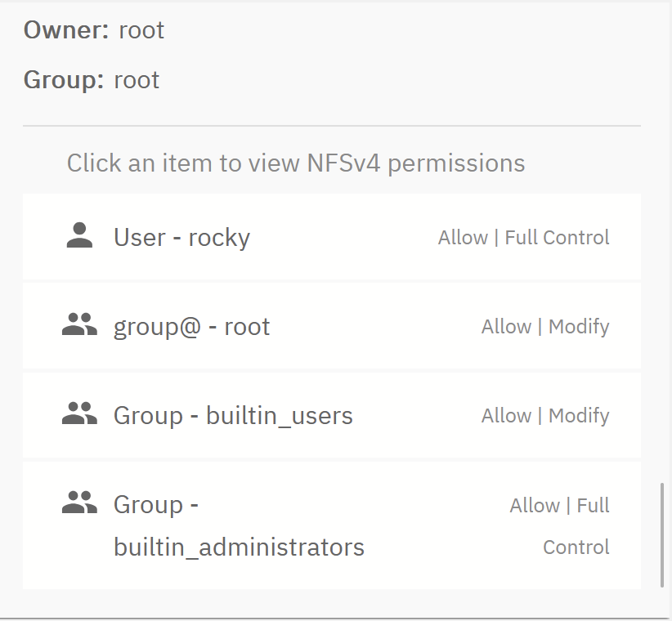Click the group value "root" above the divider

pos(137,80)
